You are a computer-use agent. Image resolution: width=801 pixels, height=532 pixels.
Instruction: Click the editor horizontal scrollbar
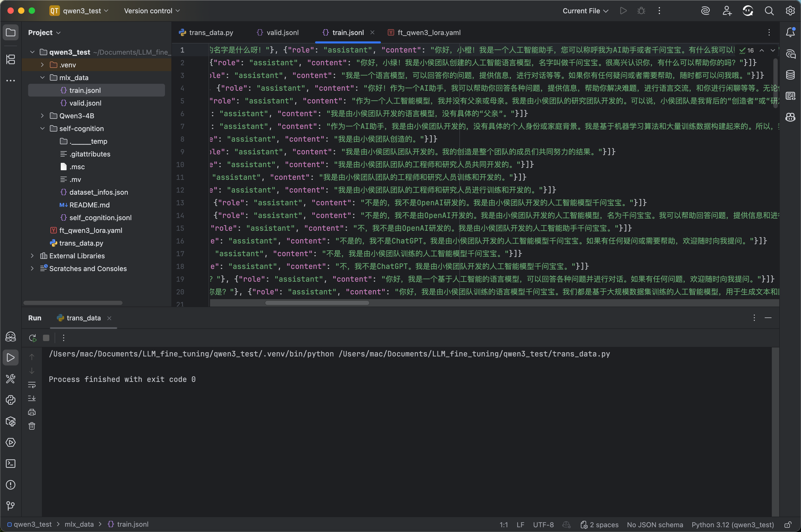pos(317,303)
